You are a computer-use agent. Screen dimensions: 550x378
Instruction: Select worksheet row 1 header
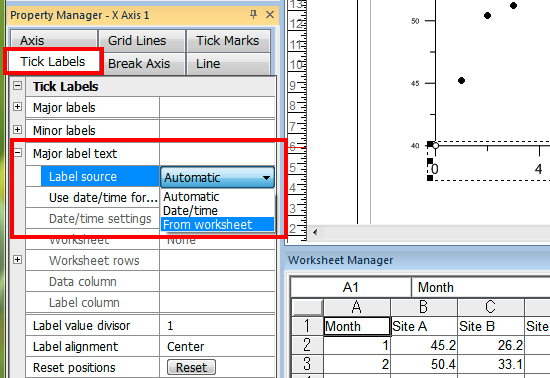pyautogui.click(x=307, y=326)
